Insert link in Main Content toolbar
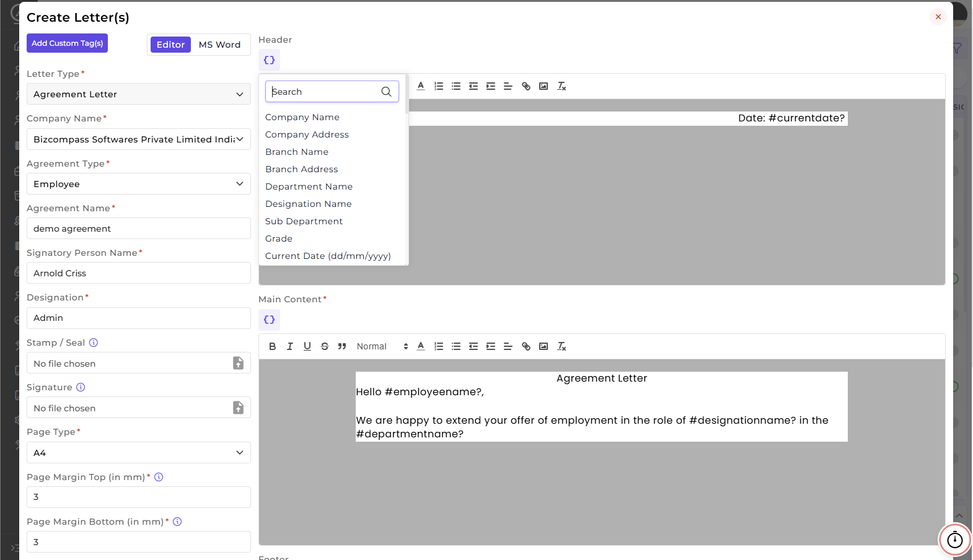The image size is (973, 560). [x=526, y=346]
